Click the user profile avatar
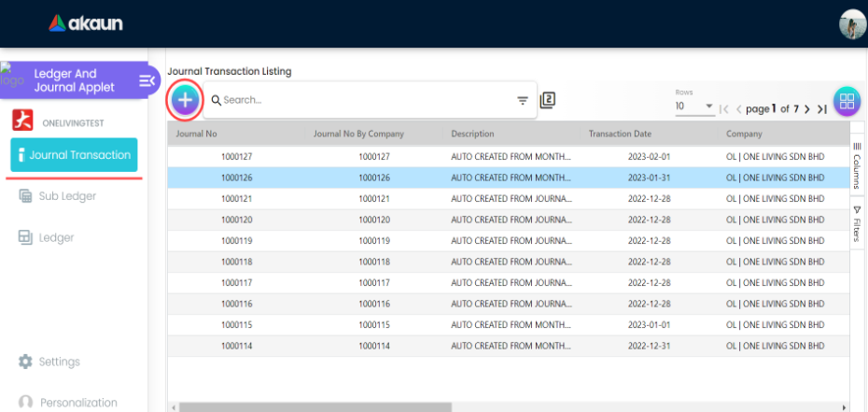The height and width of the screenshot is (412, 868). tap(852, 24)
